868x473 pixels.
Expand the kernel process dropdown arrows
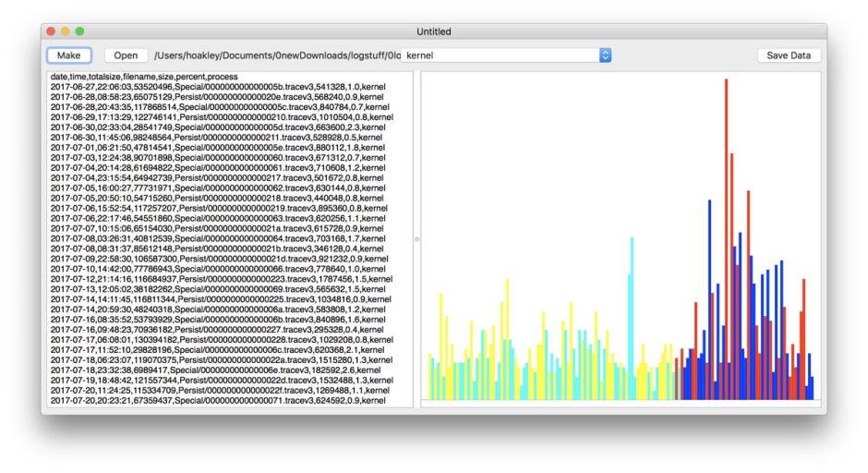pos(606,55)
